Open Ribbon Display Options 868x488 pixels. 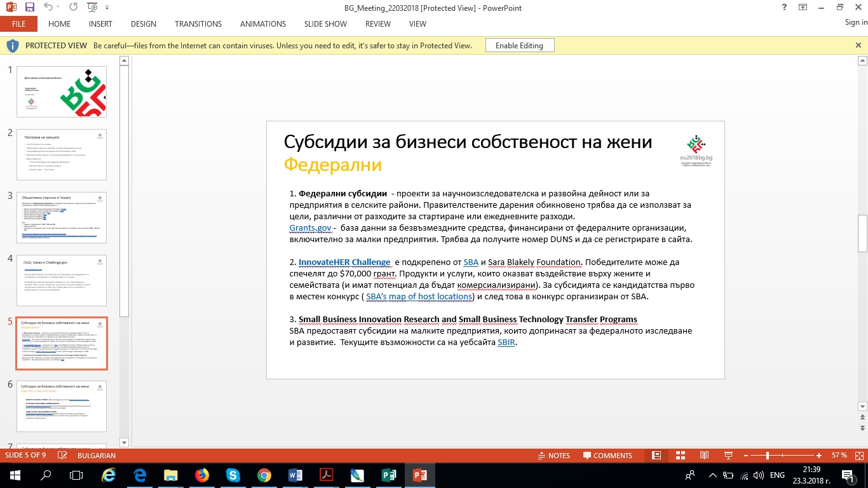pyautogui.click(x=803, y=7)
